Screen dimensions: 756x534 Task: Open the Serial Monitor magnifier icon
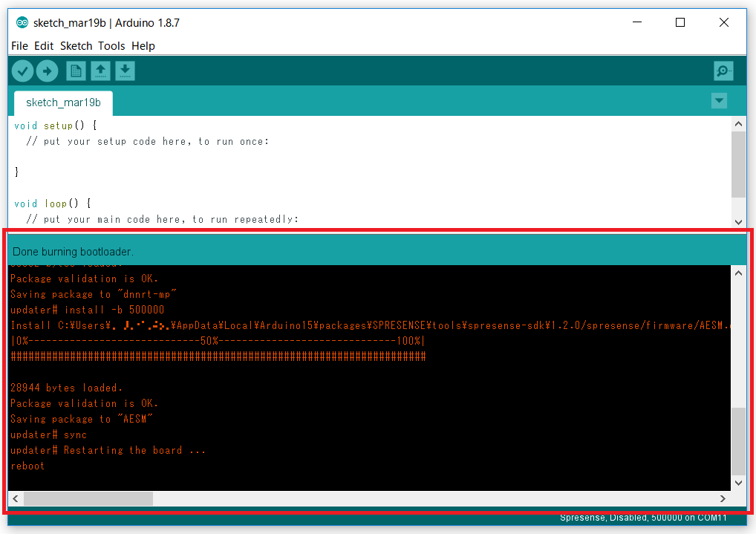[x=723, y=71]
